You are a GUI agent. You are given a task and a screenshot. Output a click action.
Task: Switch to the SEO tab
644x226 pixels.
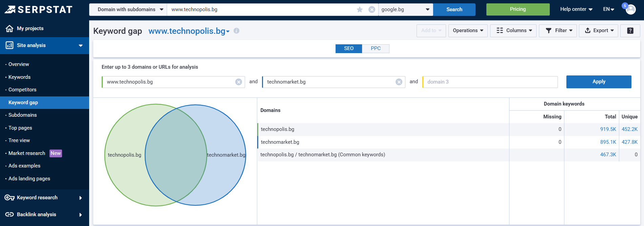pyautogui.click(x=349, y=48)
